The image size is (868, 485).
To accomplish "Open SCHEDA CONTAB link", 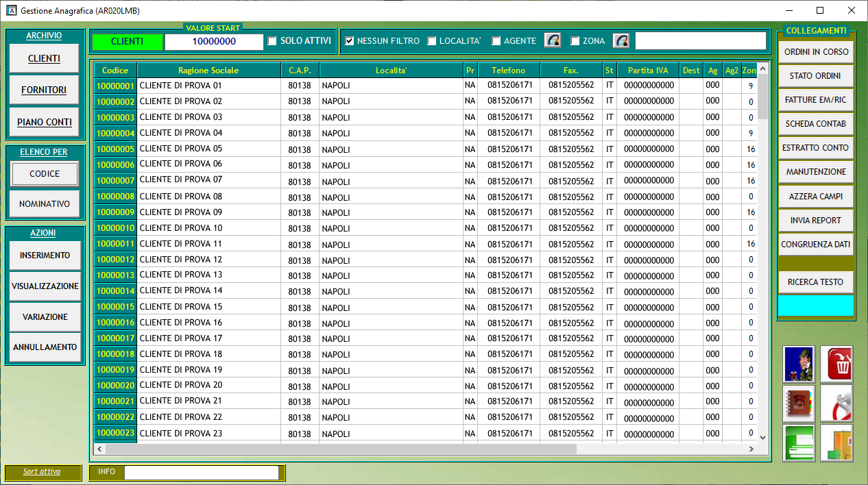I will click(x=816, y=123).
